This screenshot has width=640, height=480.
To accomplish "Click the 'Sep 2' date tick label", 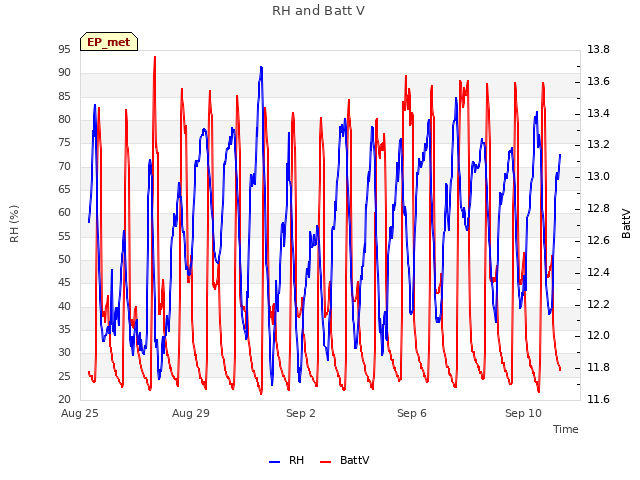I will [301, 413].
